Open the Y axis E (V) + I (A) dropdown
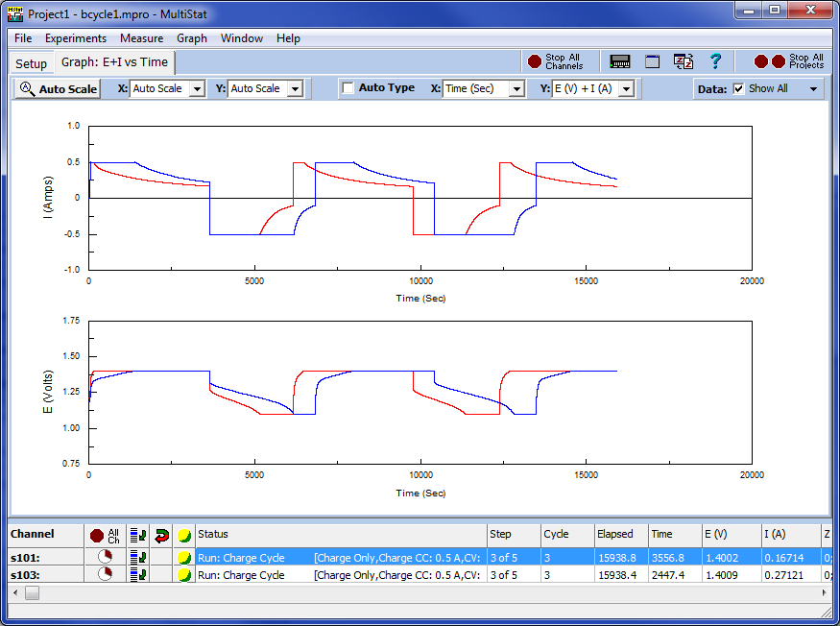This screenshot has width=840, height=626. [x=626, y=89]
